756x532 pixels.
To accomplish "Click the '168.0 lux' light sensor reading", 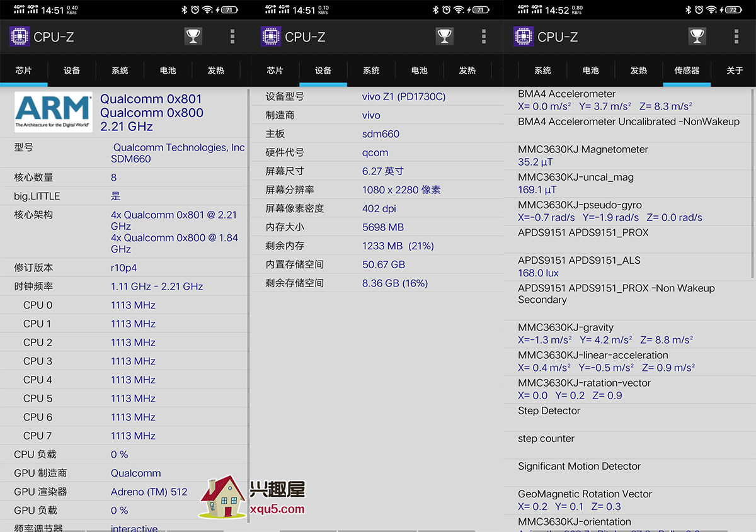I will click(538, 273).
